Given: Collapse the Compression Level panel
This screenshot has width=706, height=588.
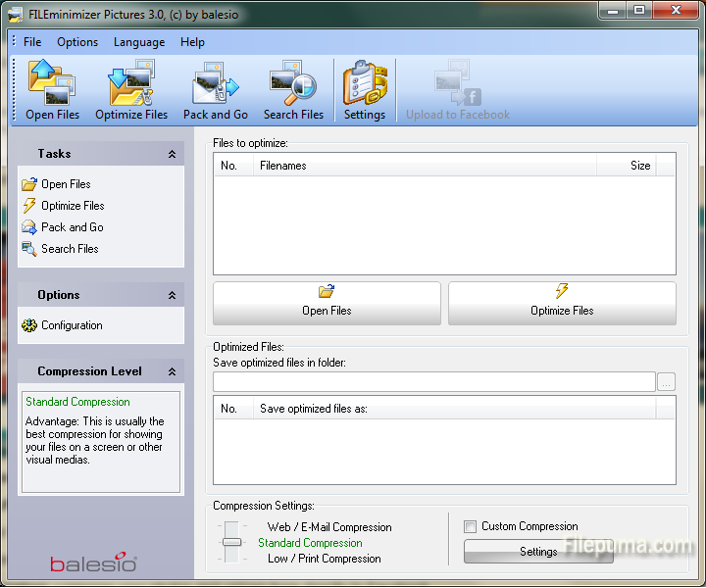Looking at the screenshot, I should coord(172,371).
